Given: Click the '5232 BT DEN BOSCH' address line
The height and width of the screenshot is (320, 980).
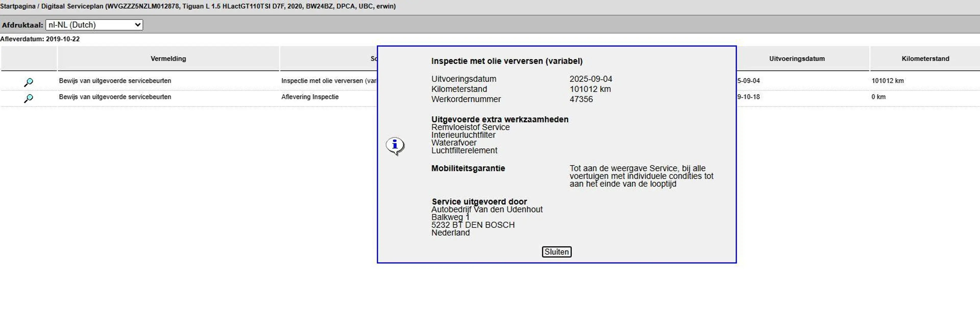Looking at the screenshot, I should pos(472,225).
